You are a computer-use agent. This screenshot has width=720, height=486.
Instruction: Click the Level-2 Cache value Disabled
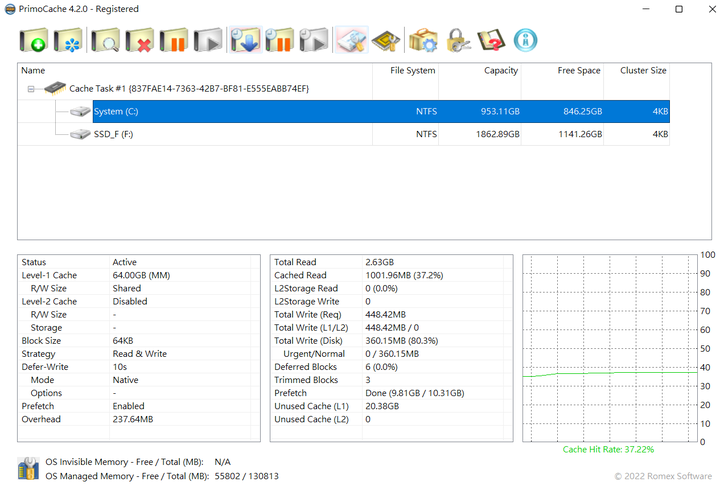130,301
